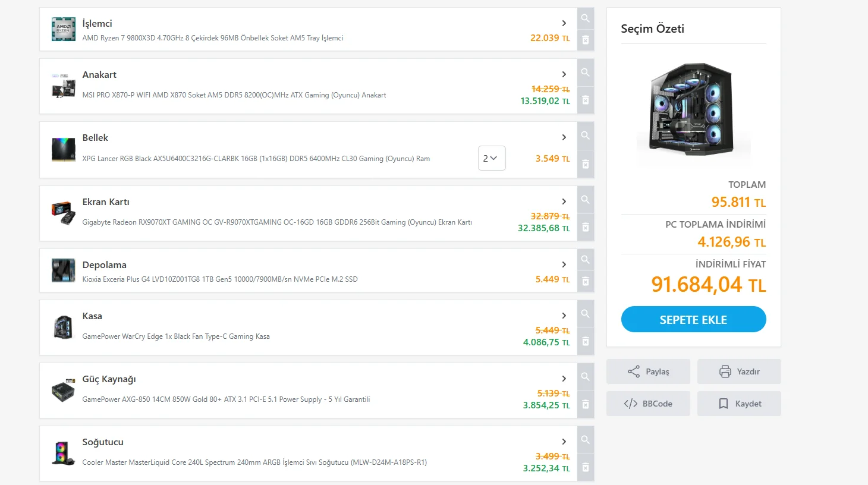Click the Ekran Kartı category heading

tap(106, 201)
